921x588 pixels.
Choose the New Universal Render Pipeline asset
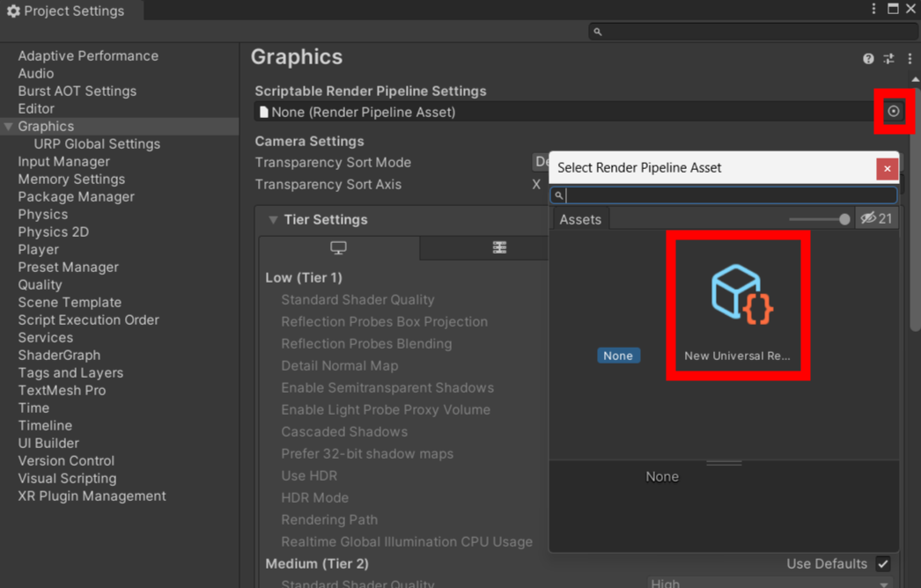738,305
